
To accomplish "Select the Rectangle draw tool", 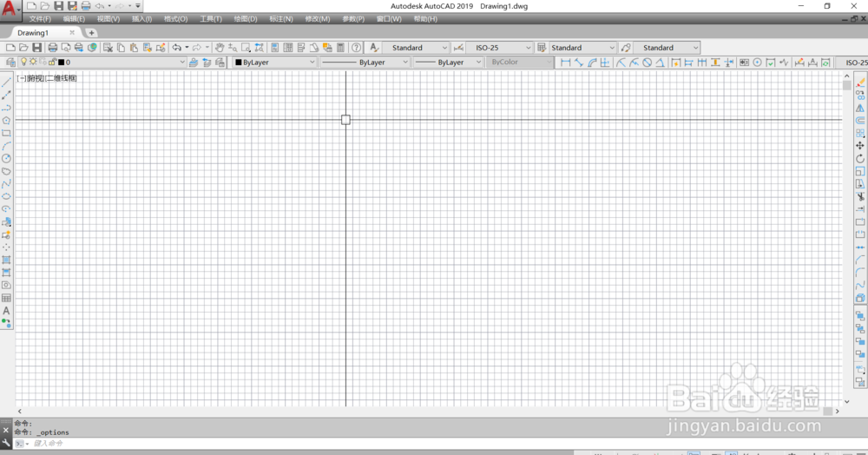I will pyautogui.click(x=6, y=133).
